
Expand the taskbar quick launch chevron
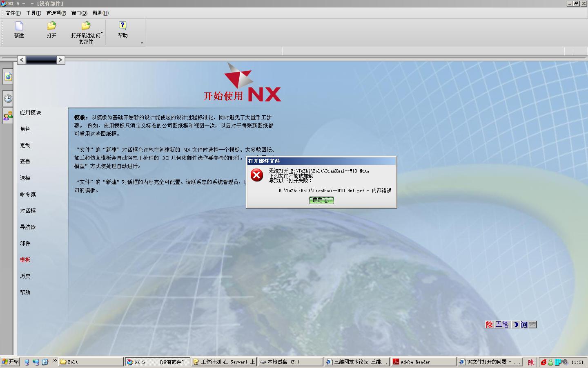[x=55, y=361]
